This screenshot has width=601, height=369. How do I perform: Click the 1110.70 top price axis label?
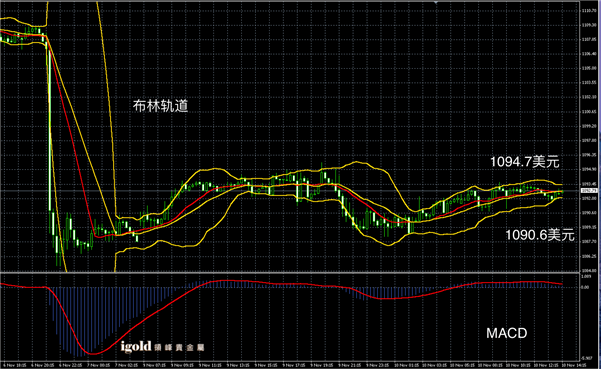click(x=588, y=11)
